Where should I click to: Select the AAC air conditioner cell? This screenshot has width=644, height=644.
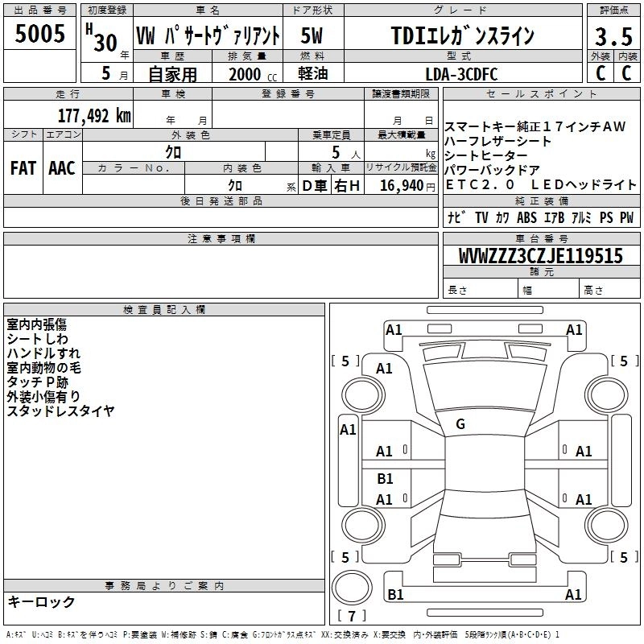coord(61,167)
